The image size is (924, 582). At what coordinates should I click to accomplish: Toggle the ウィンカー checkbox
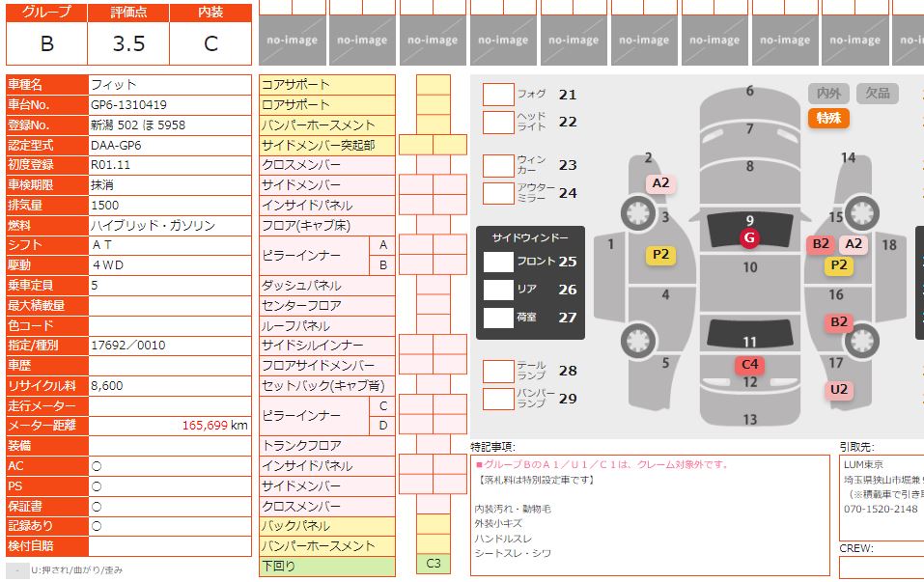(498, 166)
